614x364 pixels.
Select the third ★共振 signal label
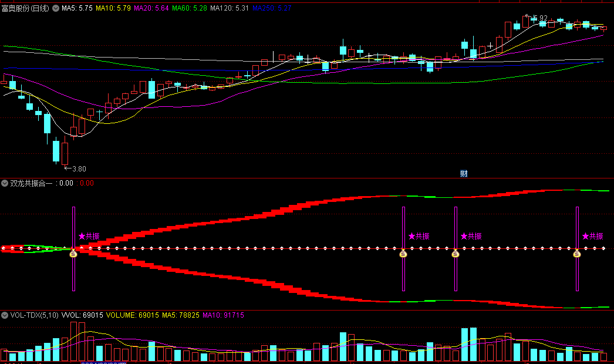pos(471,236)
